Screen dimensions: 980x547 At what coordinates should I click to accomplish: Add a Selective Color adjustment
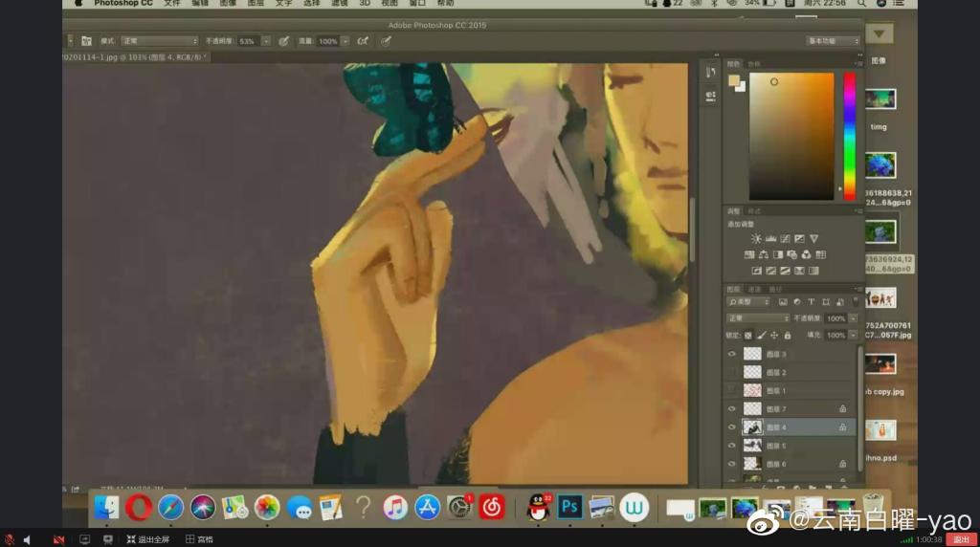pos(799,271)
